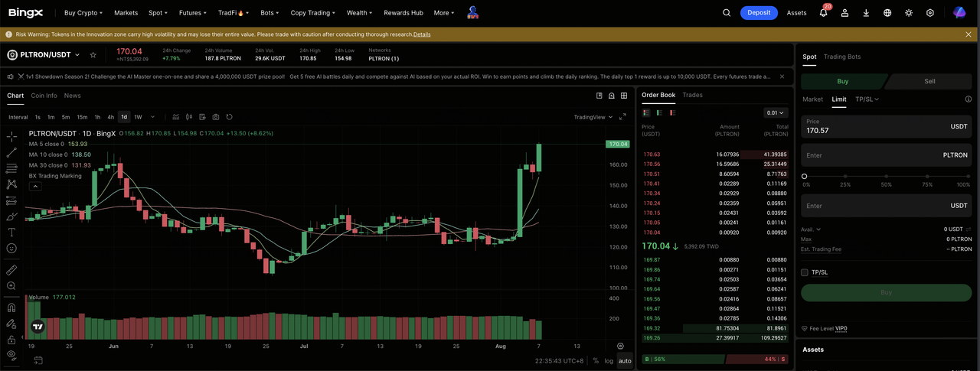
Task: Expand the Avail. balance dropdown
Action: pyautogui.click(x=811, y=229)
